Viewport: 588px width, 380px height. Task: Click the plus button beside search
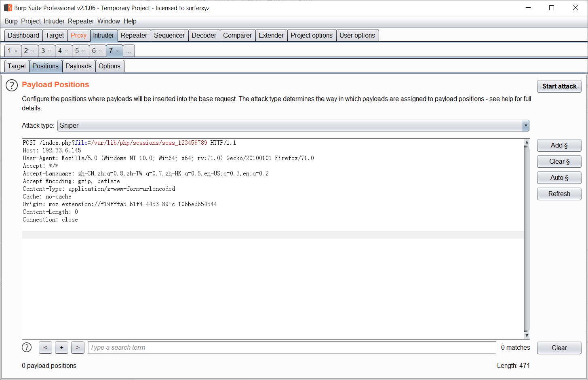[x=61, y=347]
